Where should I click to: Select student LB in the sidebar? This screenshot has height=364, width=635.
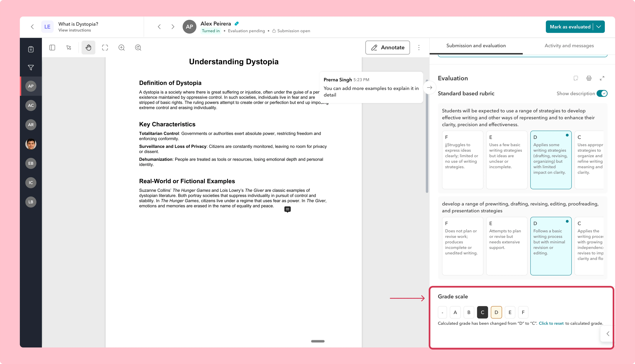click(x=31, y=202)
